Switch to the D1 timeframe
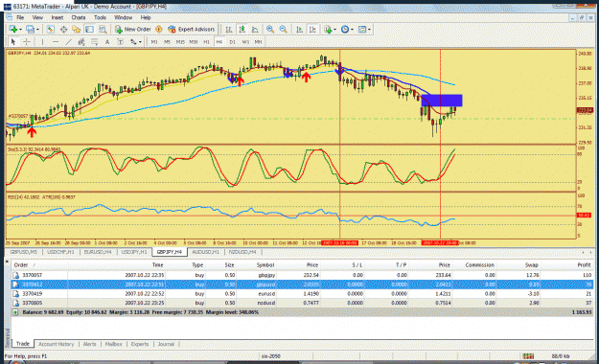 coord(232,42)
